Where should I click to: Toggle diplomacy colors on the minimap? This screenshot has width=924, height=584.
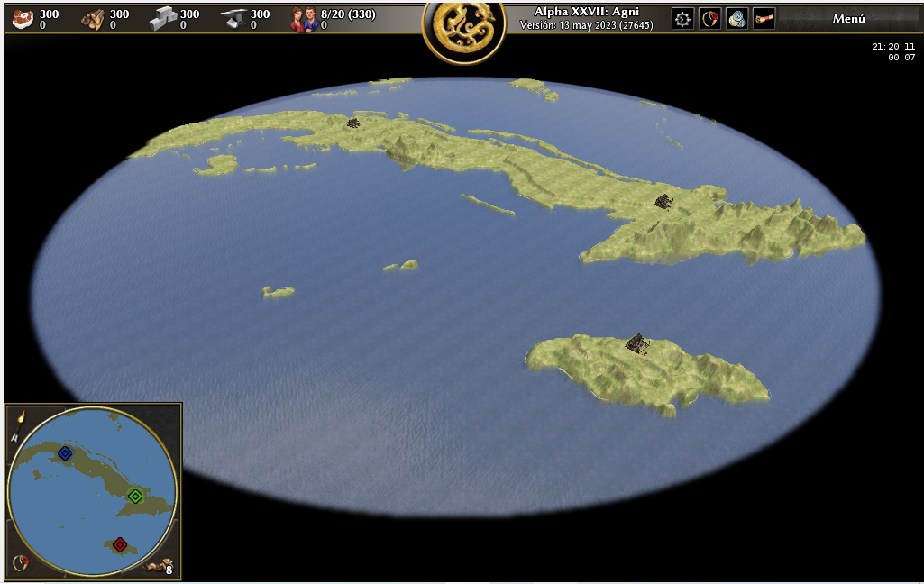pyautogui.click(x=20, y=563)
